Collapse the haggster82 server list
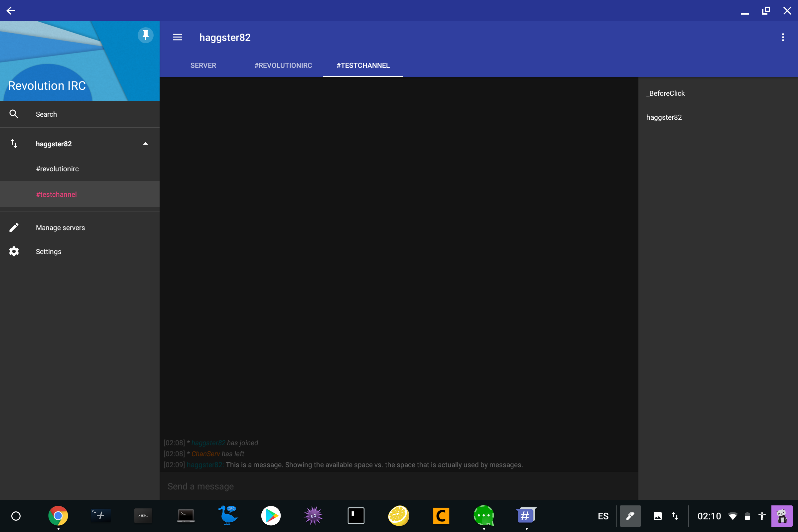Image resolution: width=798 pixels, height=532 pixels. pos(146,144)
